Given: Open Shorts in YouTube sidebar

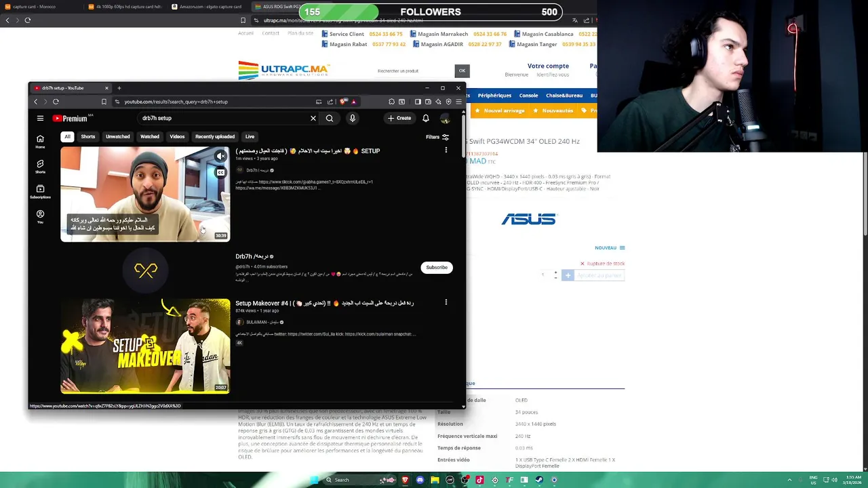Looking at the screenshot, I should (40, 166).
